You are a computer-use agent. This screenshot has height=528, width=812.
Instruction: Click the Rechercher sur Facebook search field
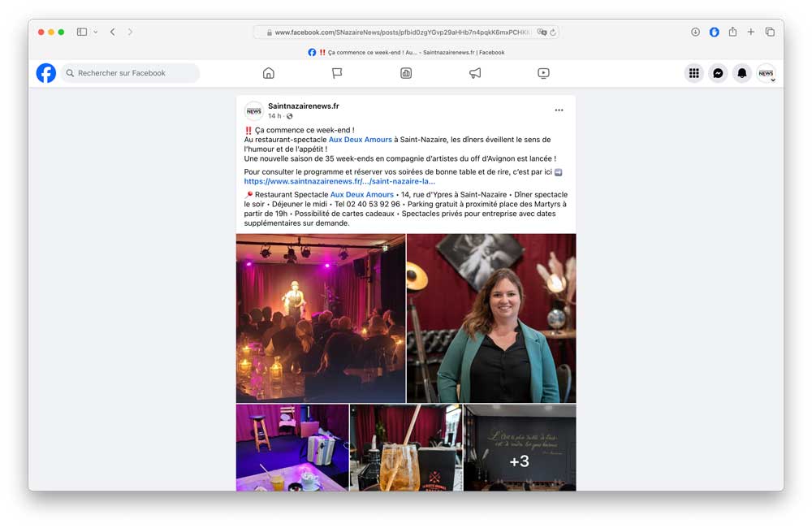130,73
